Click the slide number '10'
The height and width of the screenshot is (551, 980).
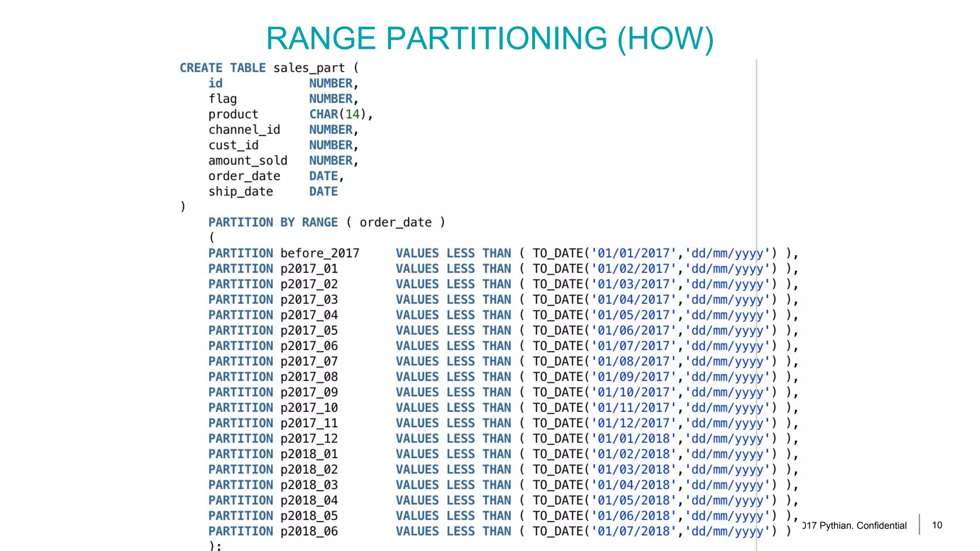coord(937,525)
